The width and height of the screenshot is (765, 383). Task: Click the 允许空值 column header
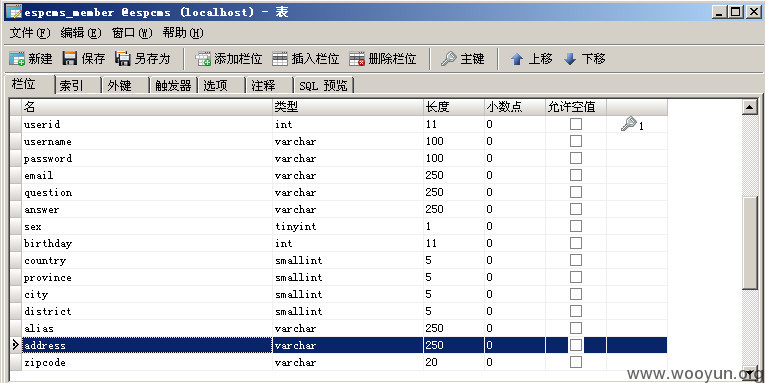tap(576, 107)
